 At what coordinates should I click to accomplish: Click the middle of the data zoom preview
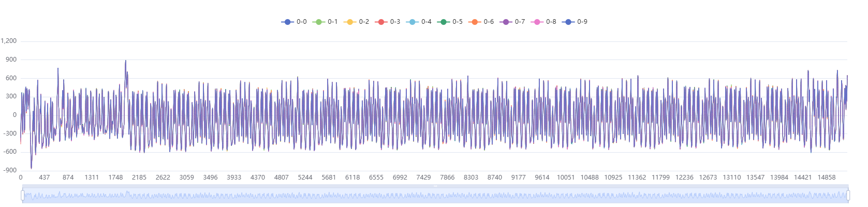click(x=435, y=196)
